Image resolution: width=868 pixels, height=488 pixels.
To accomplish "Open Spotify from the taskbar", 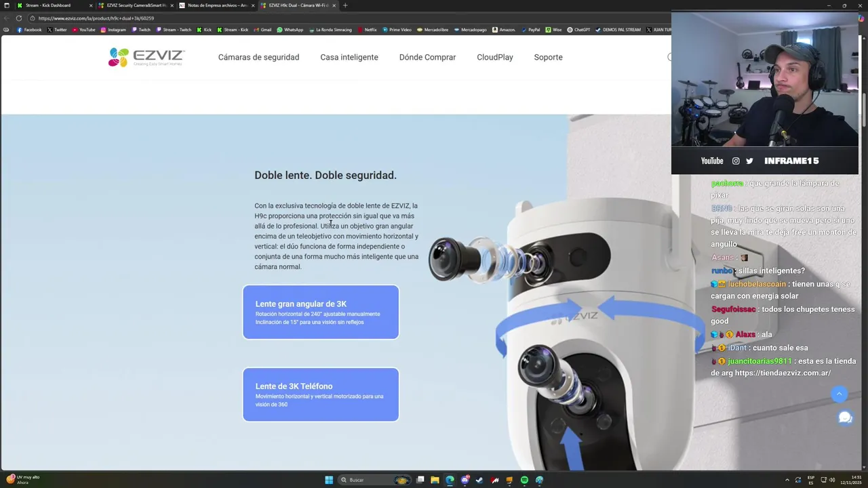I will pos(524,480).
